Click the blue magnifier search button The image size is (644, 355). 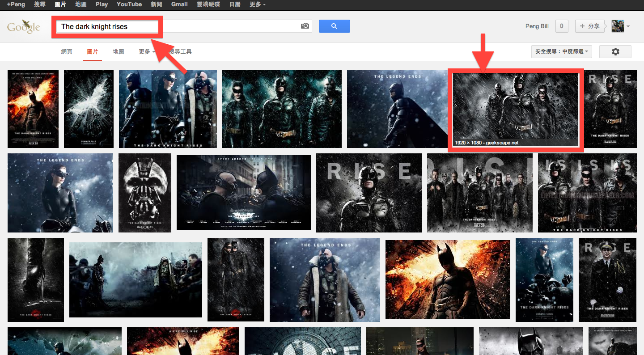(x=334, y=26)
